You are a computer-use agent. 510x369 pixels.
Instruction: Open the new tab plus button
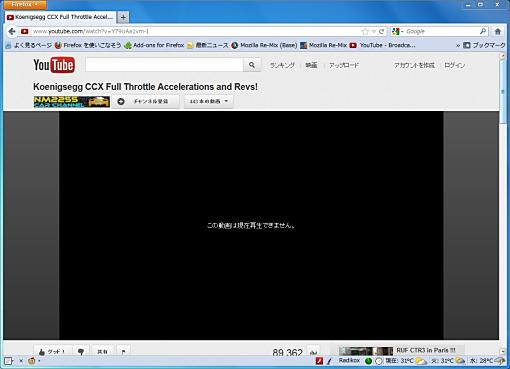(x=123, y=17)
